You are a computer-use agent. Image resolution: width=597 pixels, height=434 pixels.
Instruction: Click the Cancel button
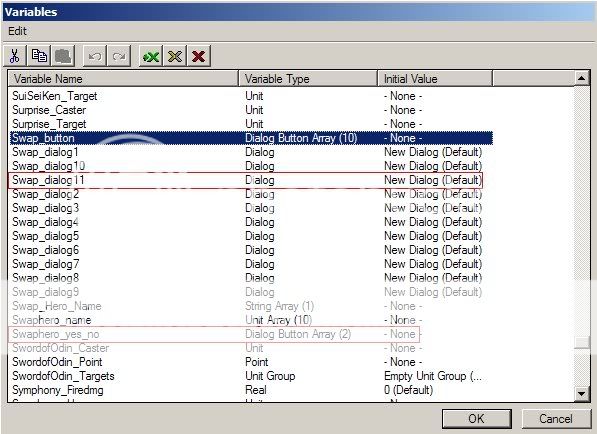pyautogui.click(x=555, y=419)
